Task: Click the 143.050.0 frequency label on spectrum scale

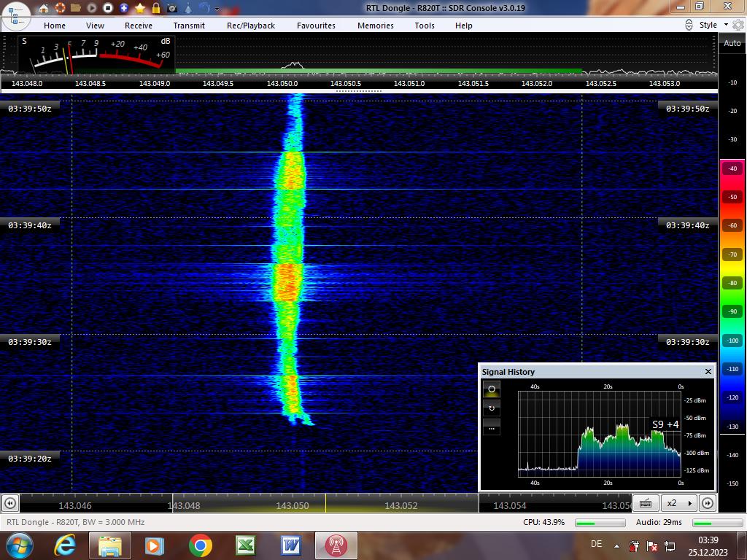Action: [x=282, y=83]
